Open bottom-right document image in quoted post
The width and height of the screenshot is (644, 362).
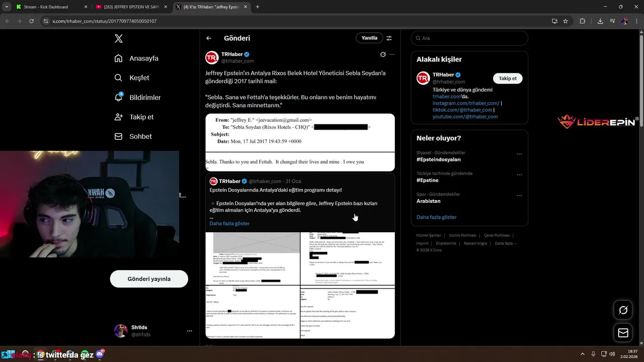[348, 312]
